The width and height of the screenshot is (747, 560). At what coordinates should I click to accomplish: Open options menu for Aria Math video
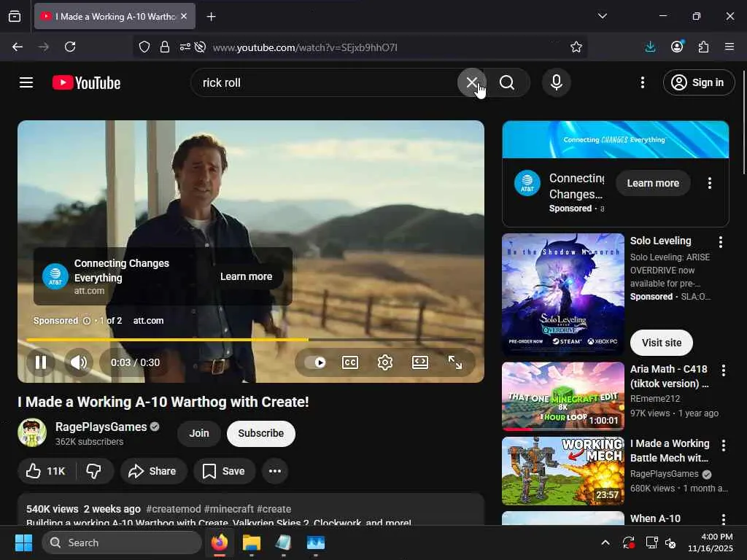point(723,370)
